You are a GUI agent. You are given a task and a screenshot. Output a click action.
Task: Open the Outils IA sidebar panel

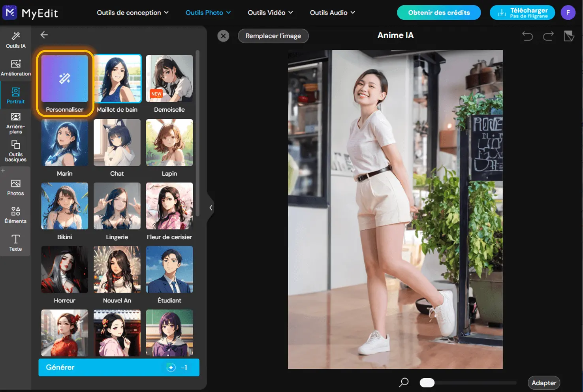pyautogui.click(x=15, y=40)
